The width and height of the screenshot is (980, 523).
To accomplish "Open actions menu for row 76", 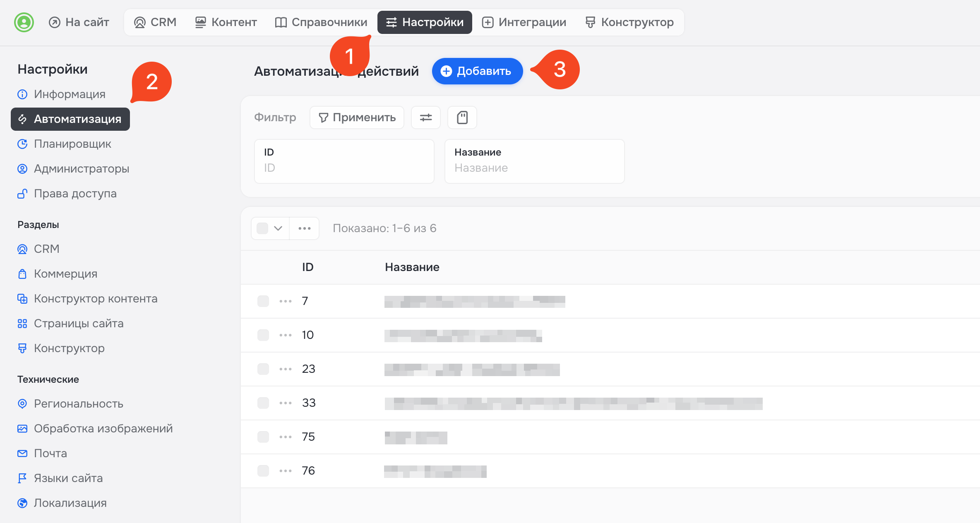I will [286, 471].
